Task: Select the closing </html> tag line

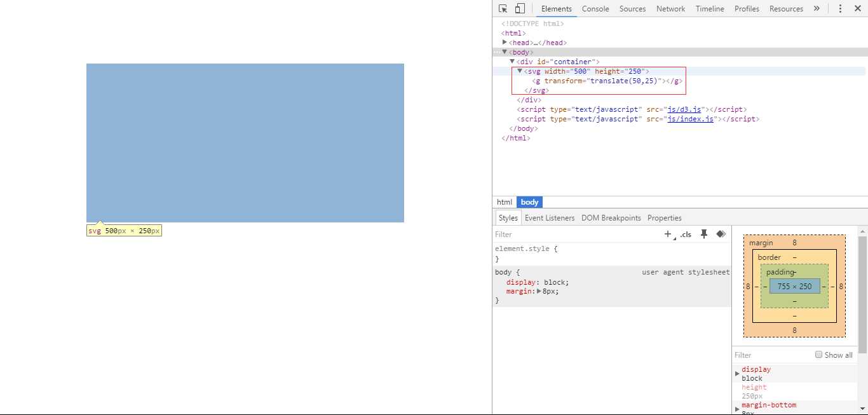Action: [516, 138]
